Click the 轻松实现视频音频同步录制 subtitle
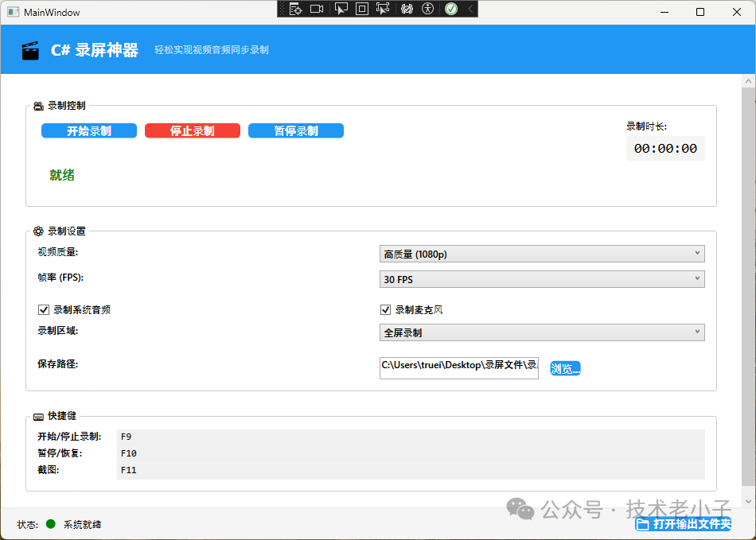The width and height of the screenshot is (756, 540). [x=212, y=50]
